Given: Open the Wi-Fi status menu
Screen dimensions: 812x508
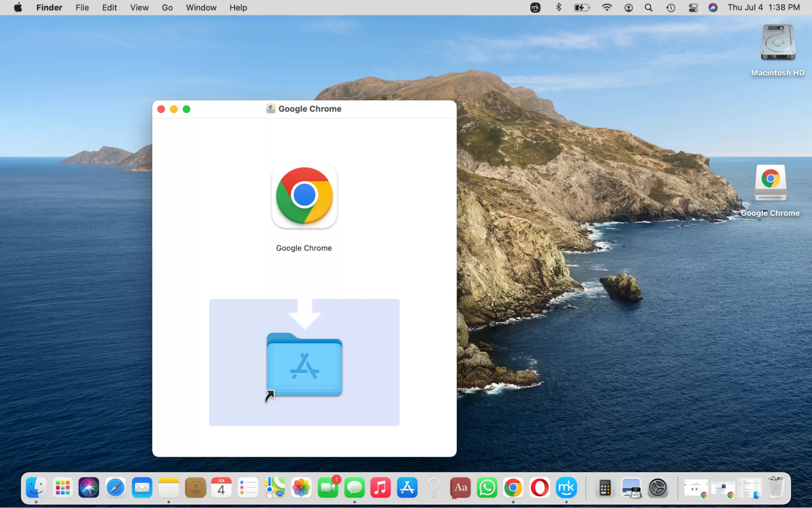Looking at the screenshot, I should point(606,8).
